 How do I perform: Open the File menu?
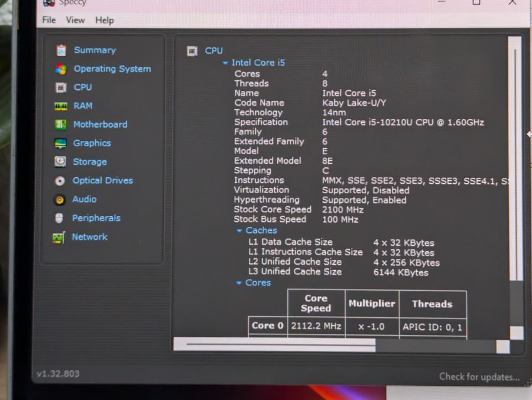(49, 20)
